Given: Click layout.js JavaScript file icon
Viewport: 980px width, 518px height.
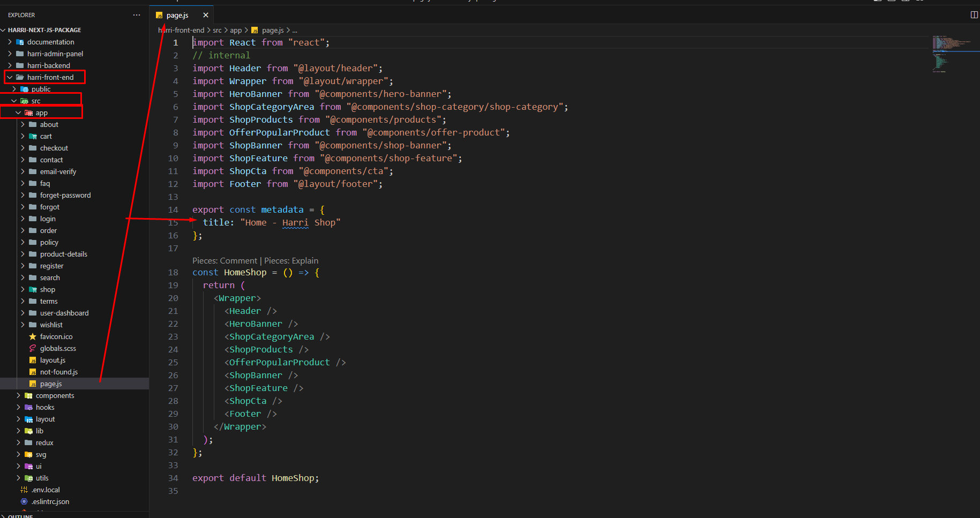Looking at the screenshot, I should click(33, 360).
